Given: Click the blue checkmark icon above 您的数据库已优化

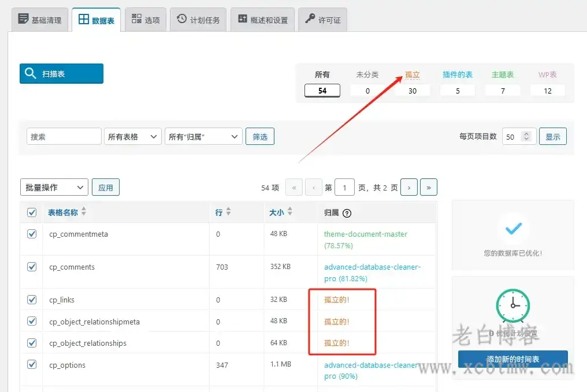Looking at the screenshot, I should tap(513, 229).
